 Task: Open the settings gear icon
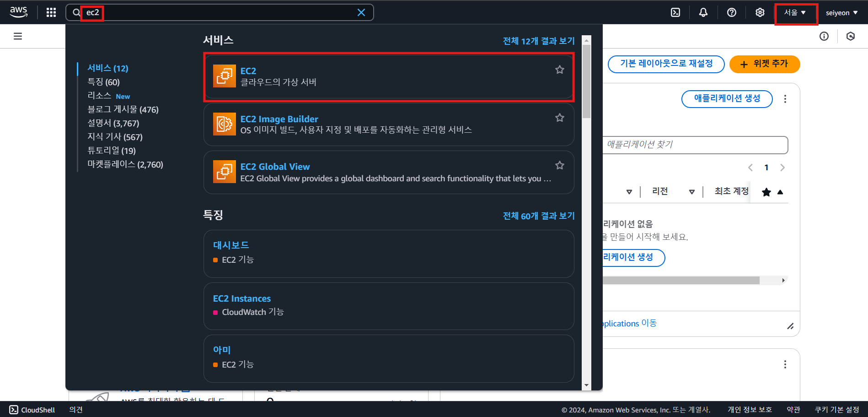point(760,13)
